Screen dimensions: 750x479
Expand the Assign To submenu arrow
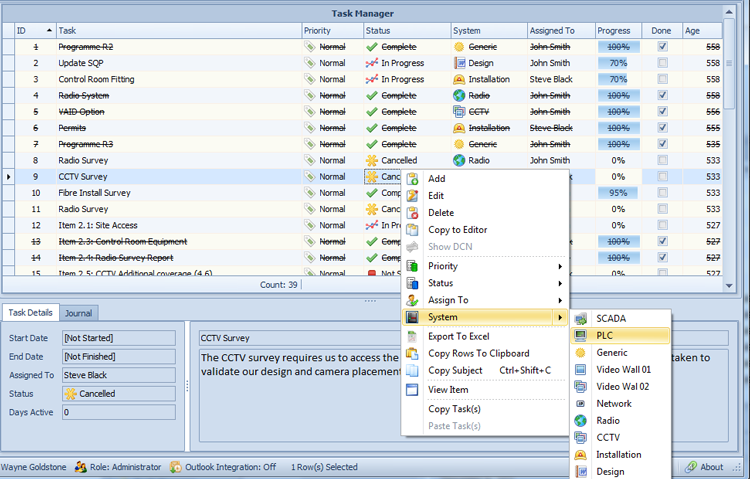pyautogui.click(x=560, y=301)
